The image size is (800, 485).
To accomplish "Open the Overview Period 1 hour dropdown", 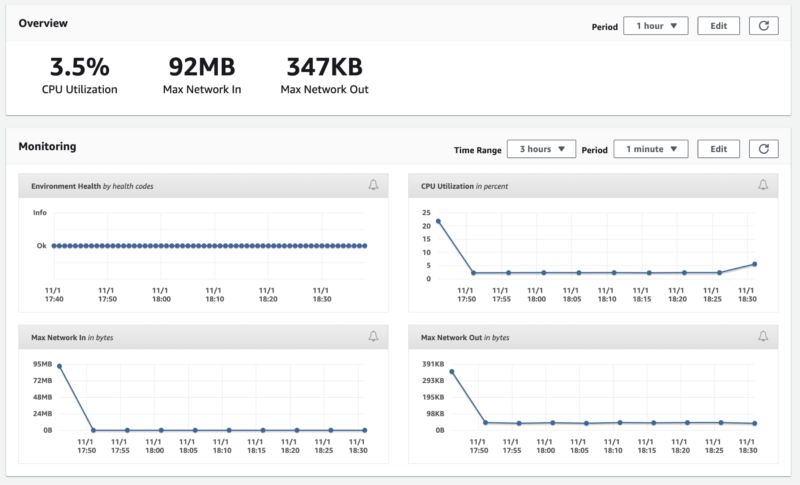I will point(656,25).
